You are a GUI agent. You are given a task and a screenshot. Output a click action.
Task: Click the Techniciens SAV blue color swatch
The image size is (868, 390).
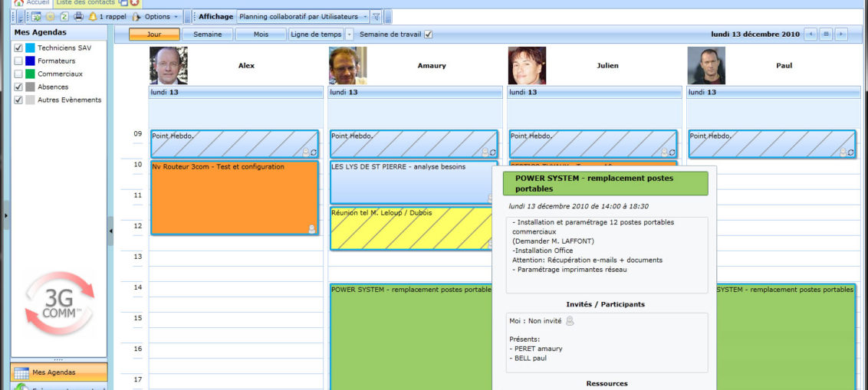[x=30, y=48]
